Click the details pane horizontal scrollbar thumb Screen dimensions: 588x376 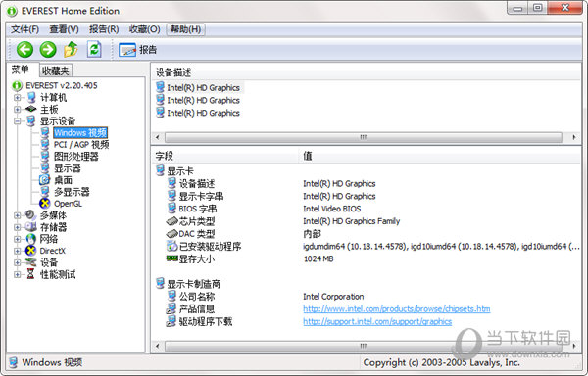click(x=363, y=346)
